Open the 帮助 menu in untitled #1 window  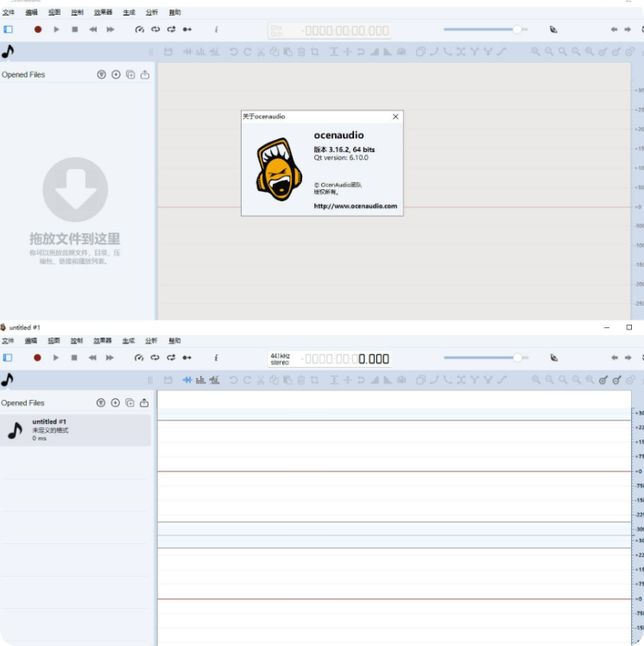(175, 341)
